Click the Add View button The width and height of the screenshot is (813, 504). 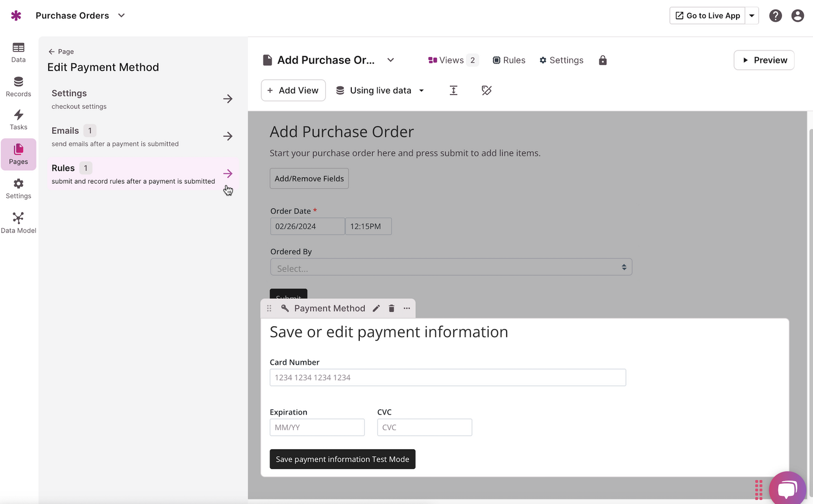pyautogui.click(x=293, y=90)
